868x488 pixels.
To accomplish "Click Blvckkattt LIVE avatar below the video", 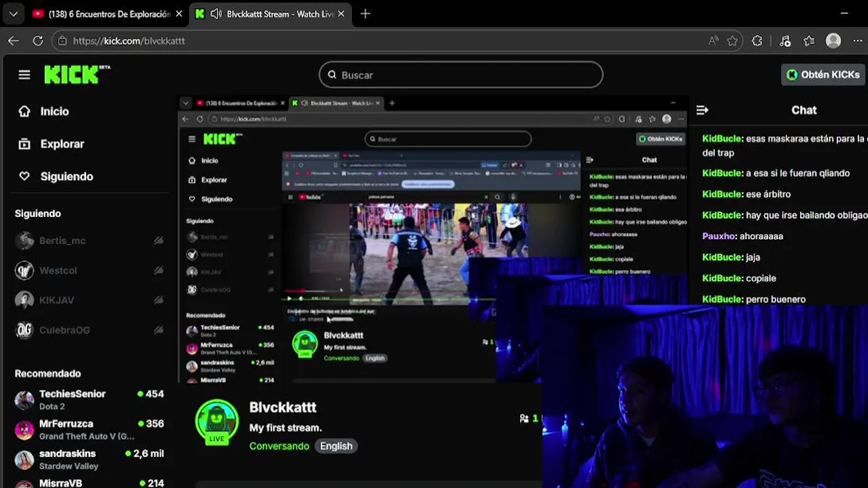I will (217, 422).
